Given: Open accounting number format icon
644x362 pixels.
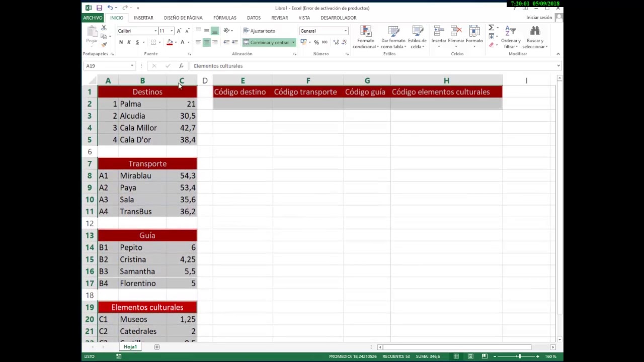Looking at the screenshot, I should (303, 42).
